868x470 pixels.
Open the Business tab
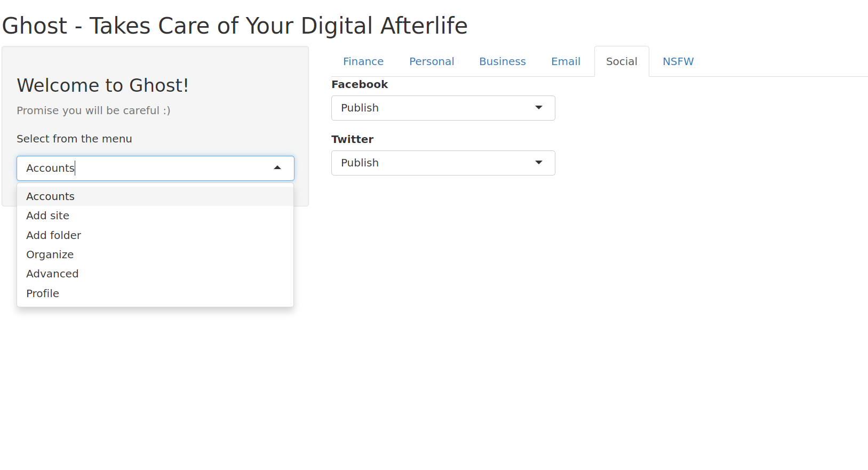tap(502, 61)
